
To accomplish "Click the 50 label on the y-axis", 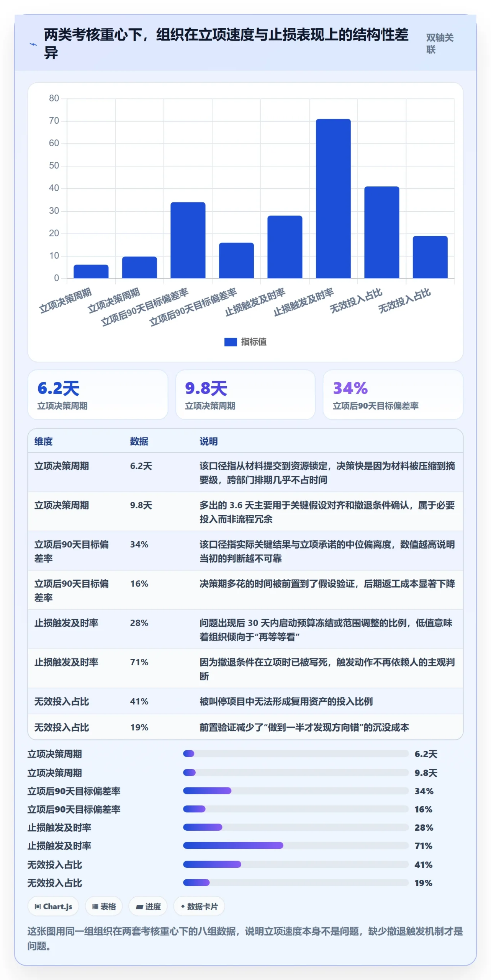I will [x=54, y=166].
